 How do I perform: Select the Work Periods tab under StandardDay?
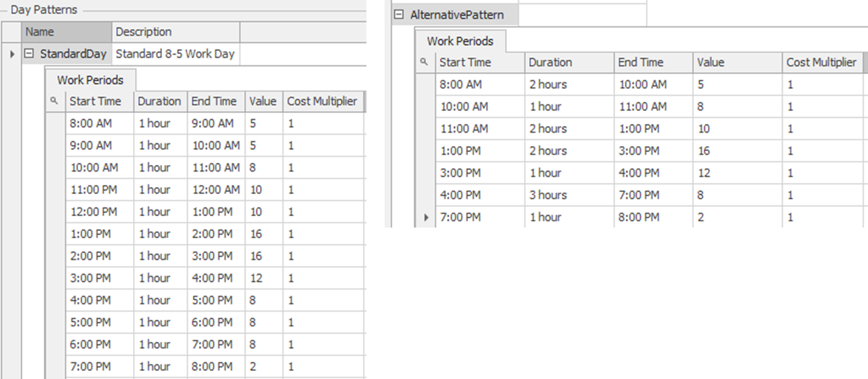tap(90, 80)
